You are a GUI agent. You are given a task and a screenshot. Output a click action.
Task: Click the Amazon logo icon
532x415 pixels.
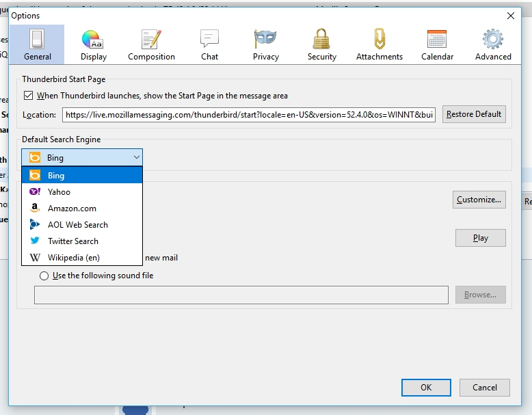(35, 208)
